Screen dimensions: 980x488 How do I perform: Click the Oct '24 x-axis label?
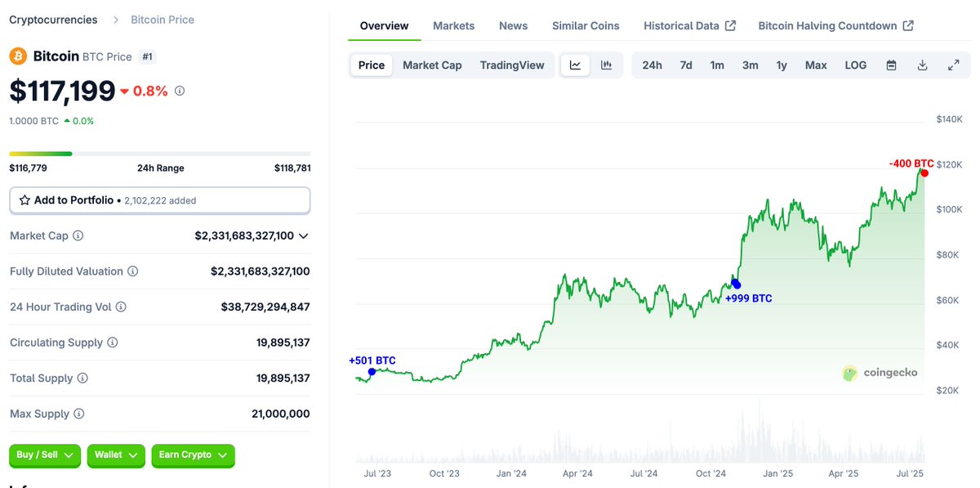[710, 473]
